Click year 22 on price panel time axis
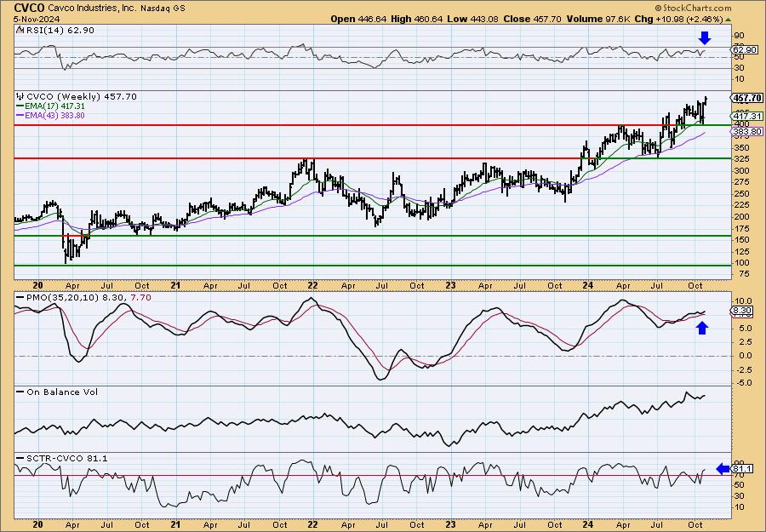 click(312, 285)
